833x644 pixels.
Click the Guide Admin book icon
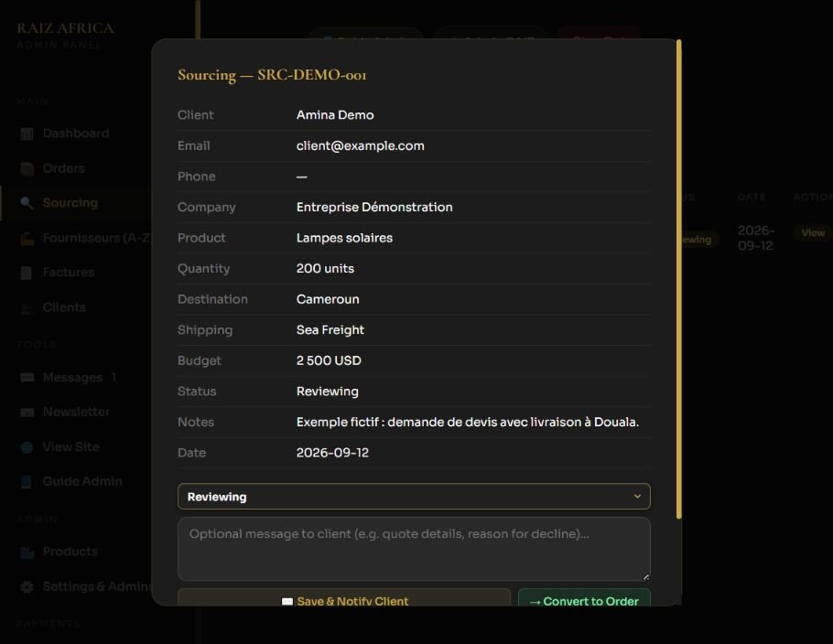pyautogui.click(x=26, y=481)
